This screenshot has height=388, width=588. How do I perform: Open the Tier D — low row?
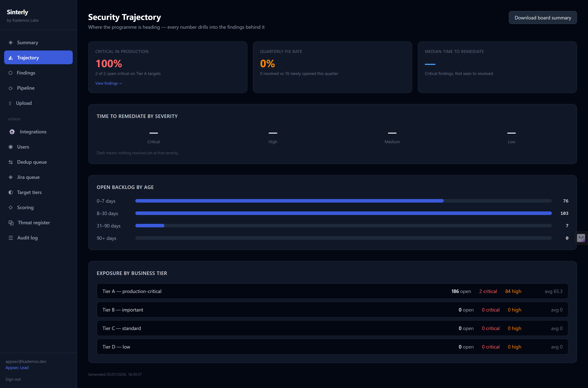(x=332, y=347)
